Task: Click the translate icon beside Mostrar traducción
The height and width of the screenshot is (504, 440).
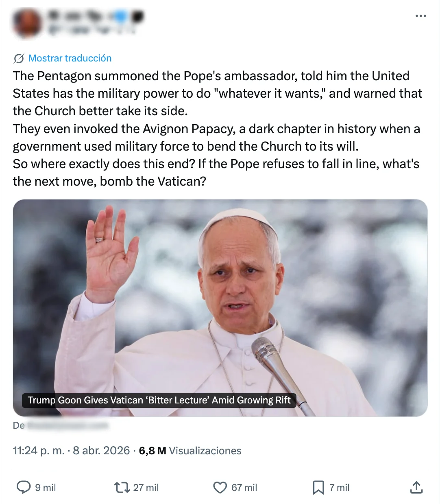Action: [x=19, y=59]
